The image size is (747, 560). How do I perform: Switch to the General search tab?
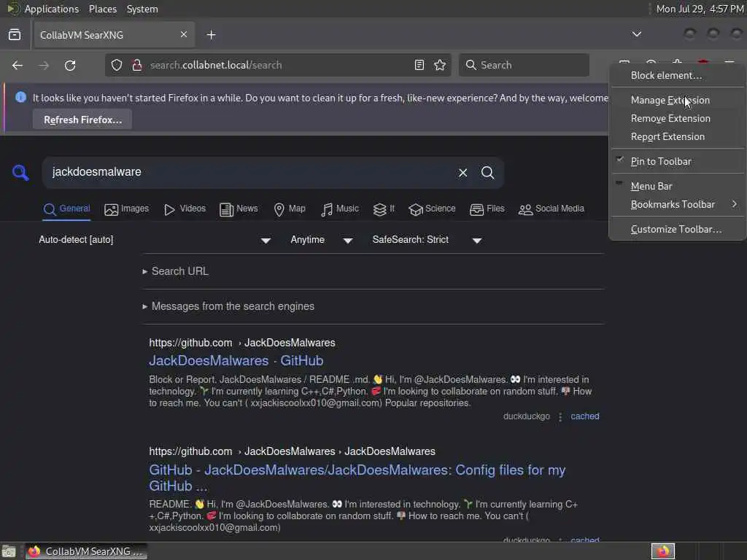pyautogui.click(x=66, y=209)
